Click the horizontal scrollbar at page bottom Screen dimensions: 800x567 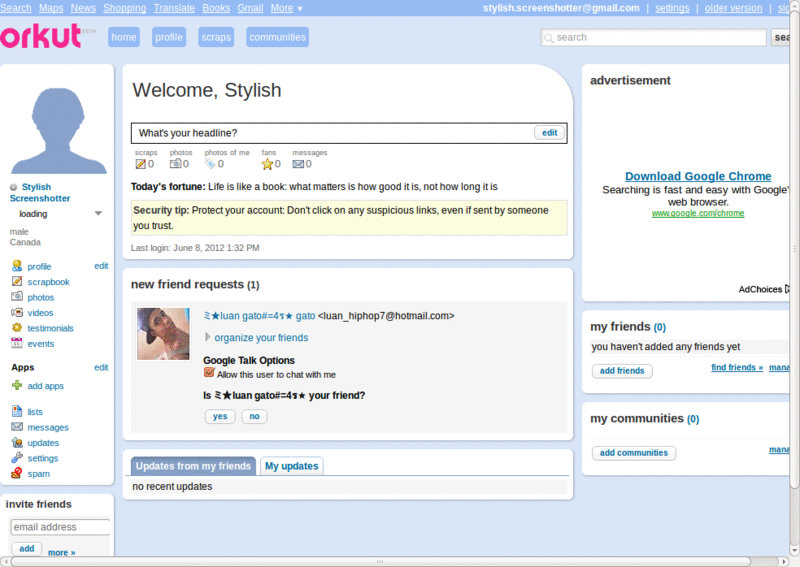380,561
